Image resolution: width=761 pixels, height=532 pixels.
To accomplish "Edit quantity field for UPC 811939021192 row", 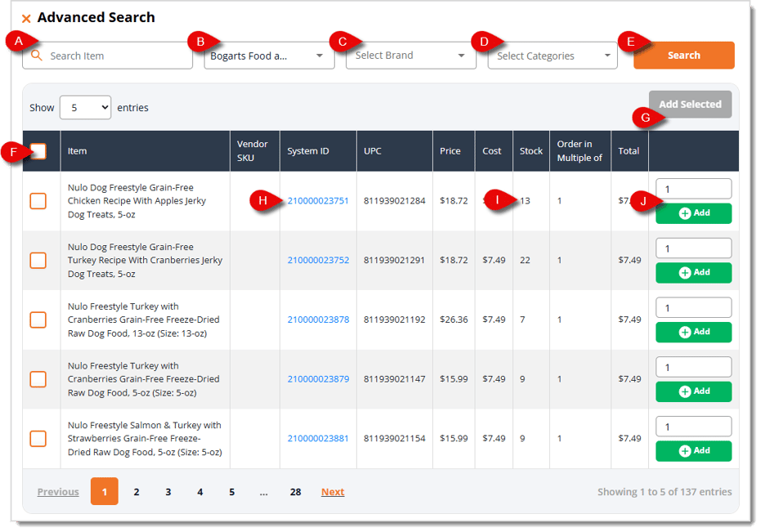I will click(693, 308).
